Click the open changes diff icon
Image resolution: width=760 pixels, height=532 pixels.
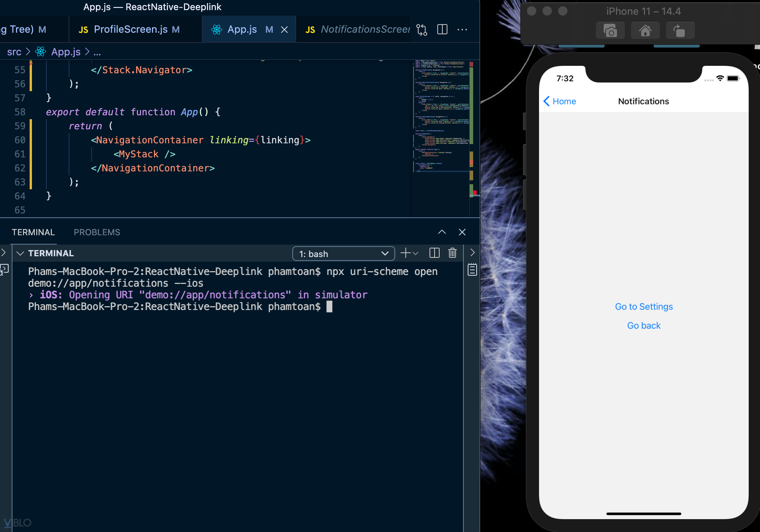click(421, 29)
